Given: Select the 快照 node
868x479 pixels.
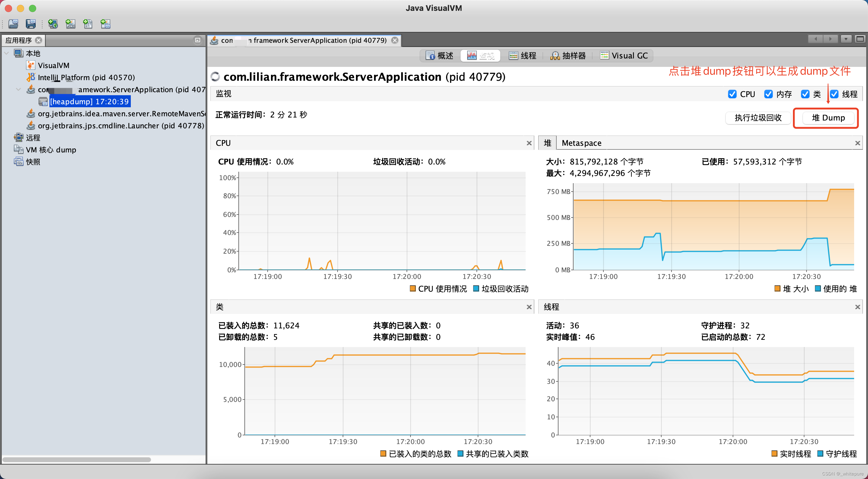Looking at the screenshot, I should 33,162.
